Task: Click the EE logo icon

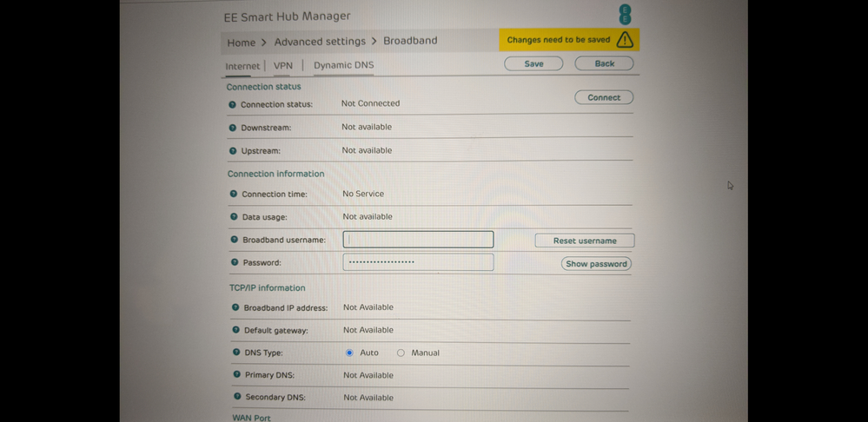Action: (625, 15)
